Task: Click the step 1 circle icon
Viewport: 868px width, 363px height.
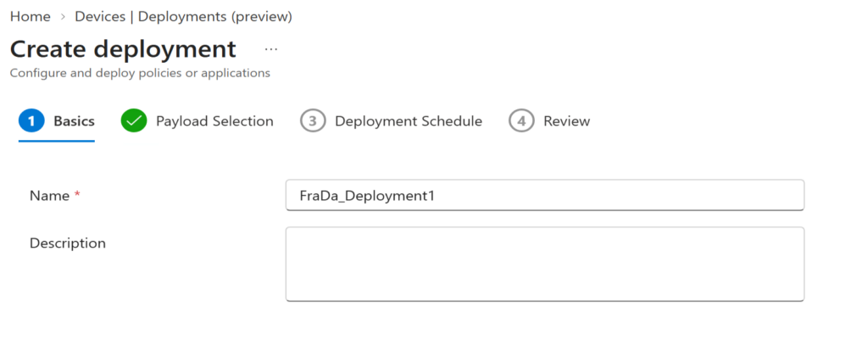Action: pyautogui.click(x=31, y=120)
